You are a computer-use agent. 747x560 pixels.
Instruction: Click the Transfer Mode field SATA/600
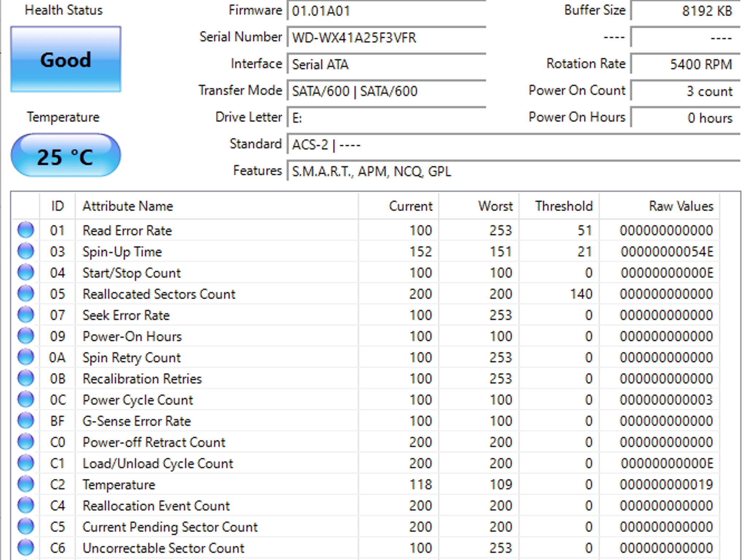[x=387, y=91]
